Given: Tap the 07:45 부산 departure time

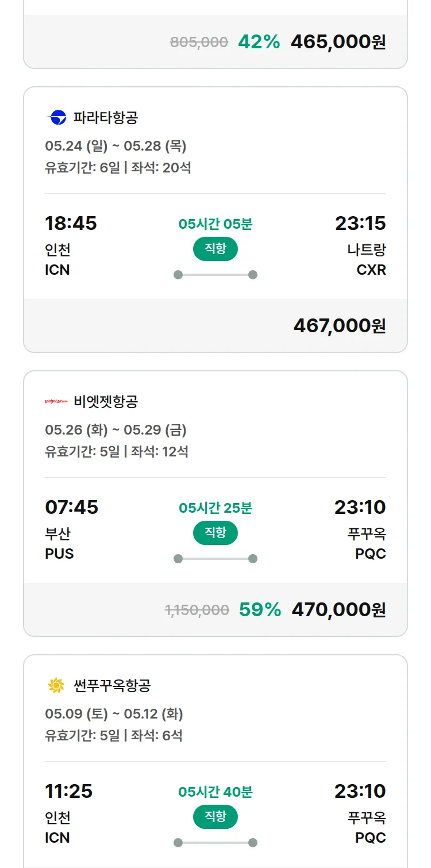Looking at the screenshot, I should [71, 507].
